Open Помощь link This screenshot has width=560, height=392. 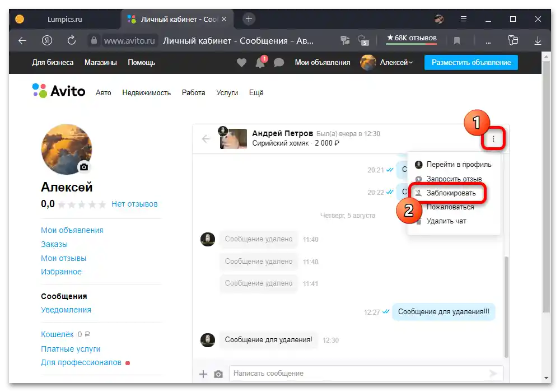[x=142, y=63]
